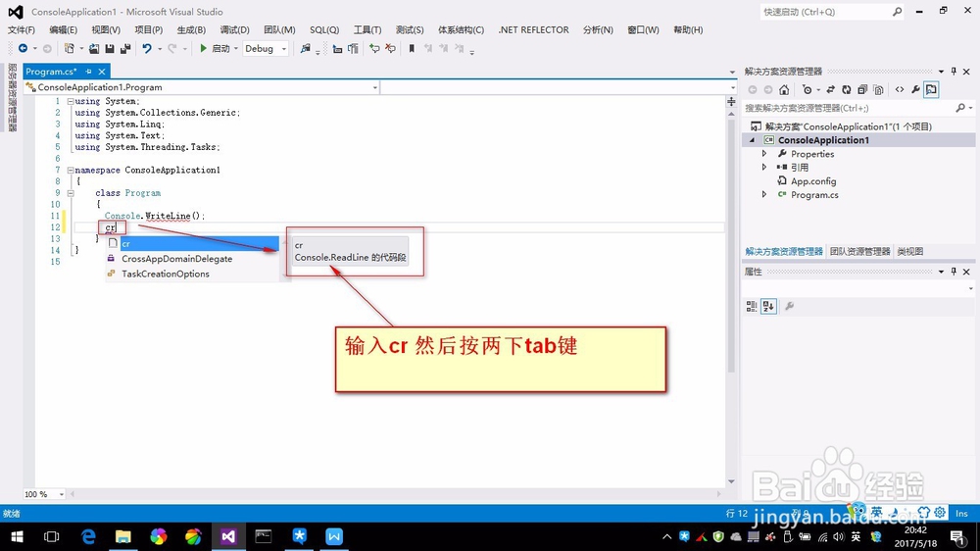Toggle pin on the Program.cs tab
This screenshot has height=551, width=980.
coord(88,72)
